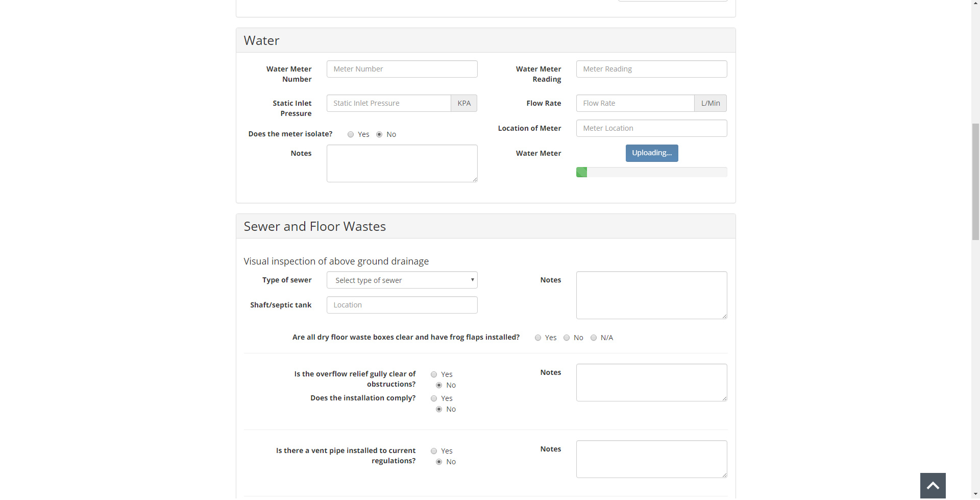The image size is (980, 500).
Task: Open the Type of sewer dropdown
Action: (402, 280)
